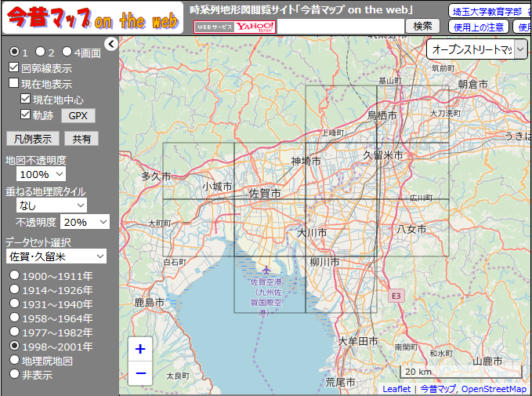Click the 検索 search button

pyautogui.click(x=423, y=26)
